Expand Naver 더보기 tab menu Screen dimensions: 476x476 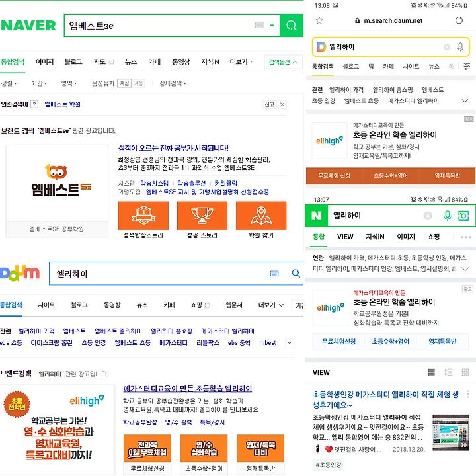tap(241, 62)
